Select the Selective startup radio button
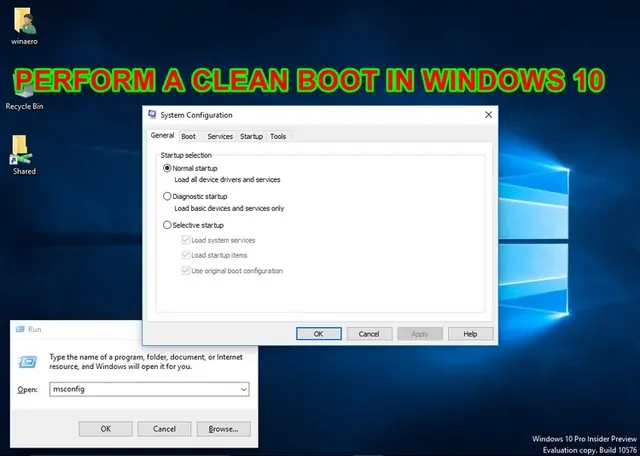640x456 pixels. click(x=167, y=225)
